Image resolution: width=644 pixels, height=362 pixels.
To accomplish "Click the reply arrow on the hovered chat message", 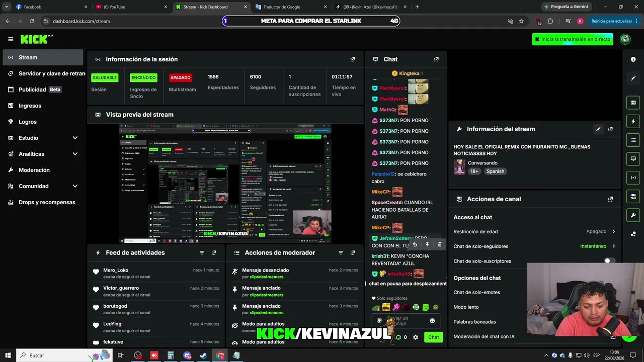I will click(x=415, y=245).
